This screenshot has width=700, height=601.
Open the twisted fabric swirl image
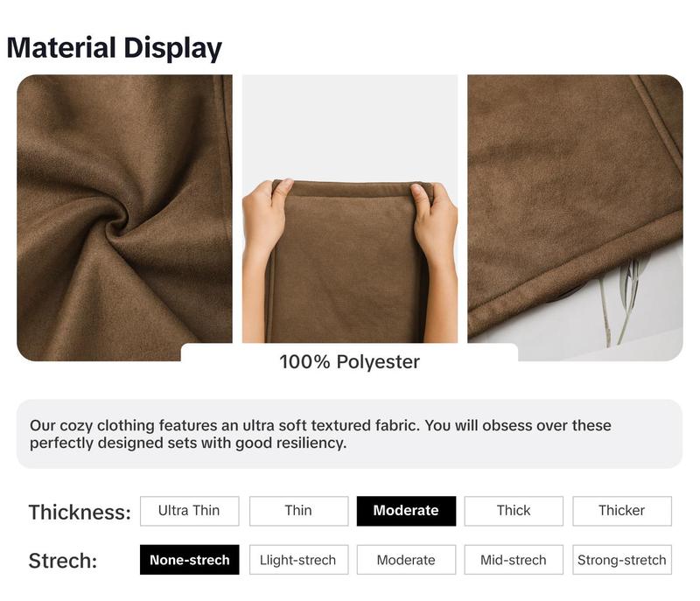[124, 218]
